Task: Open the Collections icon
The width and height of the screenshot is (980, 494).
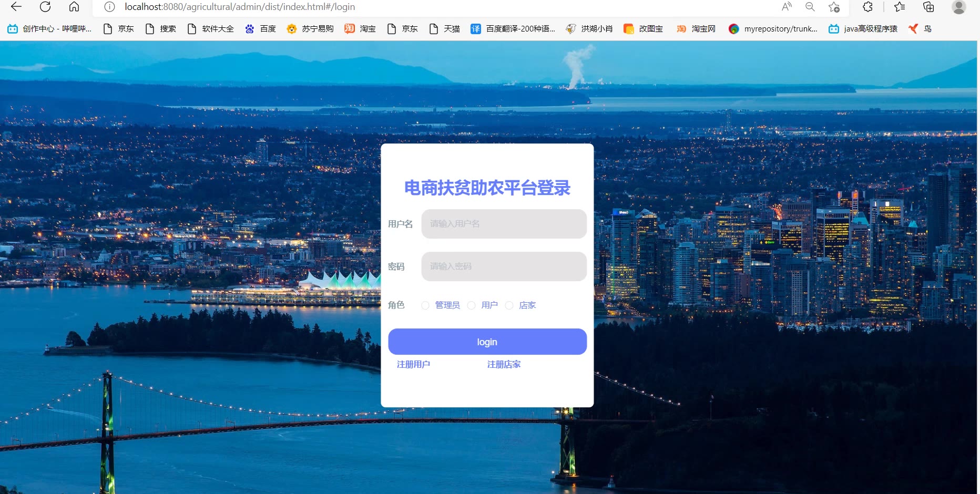Action: coord(928,7)
